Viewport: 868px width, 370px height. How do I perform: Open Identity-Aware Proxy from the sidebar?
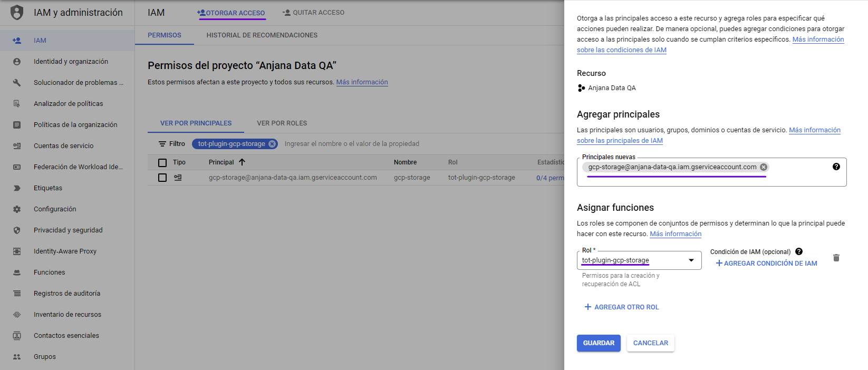(65, 251)
